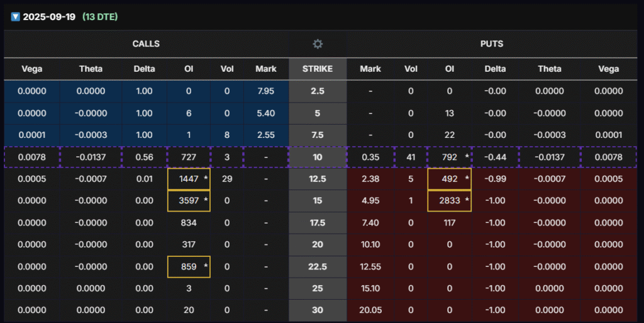Click the calls Vega column header

coord(32,69)
